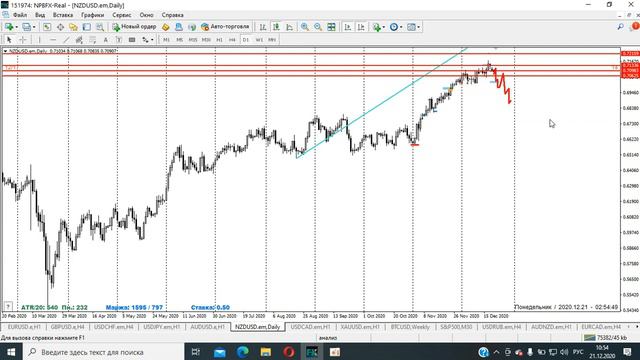Click the periods clock icon

click(x=393, y=27)
